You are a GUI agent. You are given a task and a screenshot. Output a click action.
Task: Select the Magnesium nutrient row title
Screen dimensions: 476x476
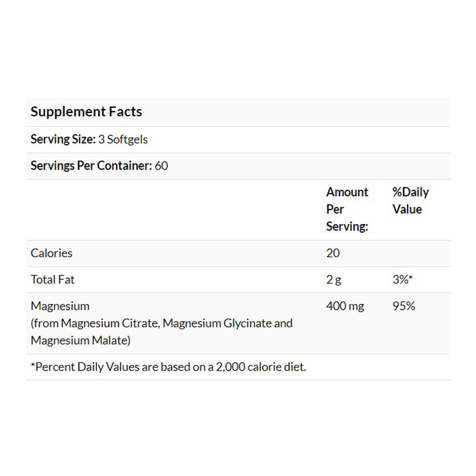pos(60,306)
